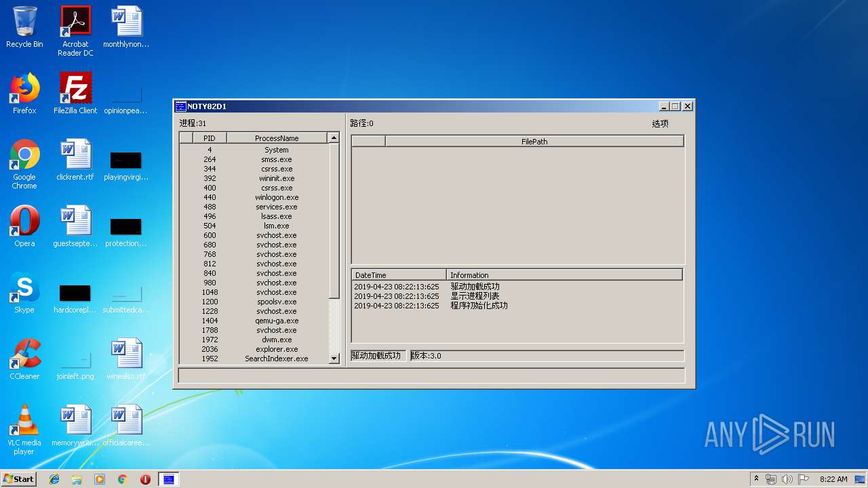
Task: Show hidden system tray icons
Action: tap(756, 479)
